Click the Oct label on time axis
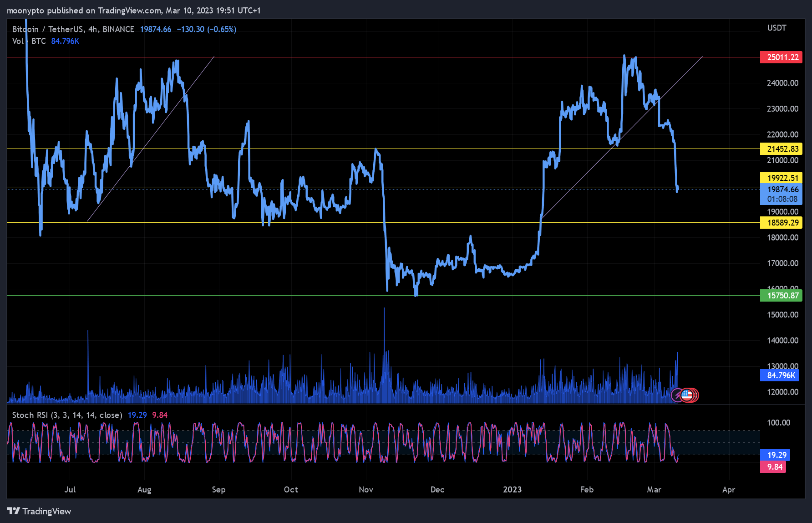The image size is (812, 523). pos(291,490)
